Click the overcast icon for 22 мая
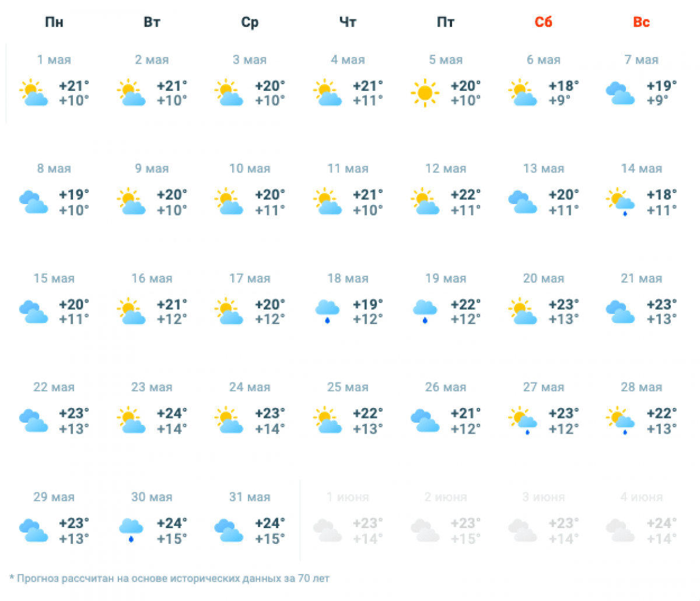The width and height of the screenshot is (700, 601). [33, 420]
